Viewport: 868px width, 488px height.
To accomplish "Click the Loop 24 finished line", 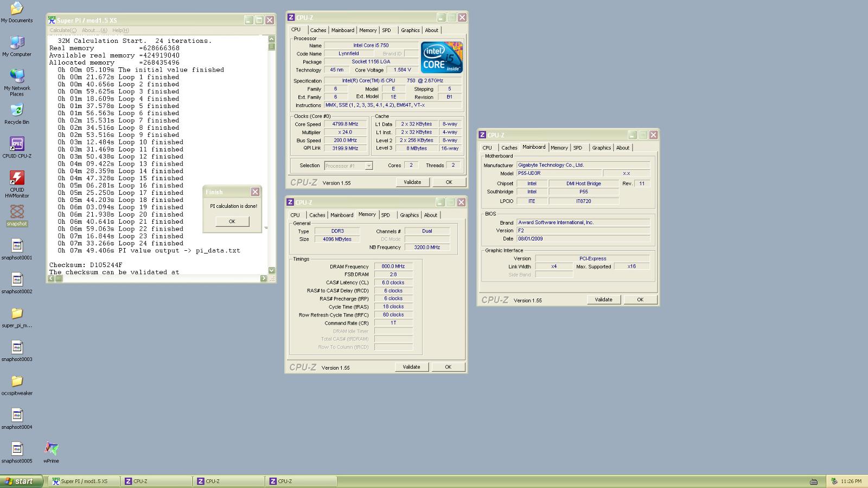I will tap(120, 243).
